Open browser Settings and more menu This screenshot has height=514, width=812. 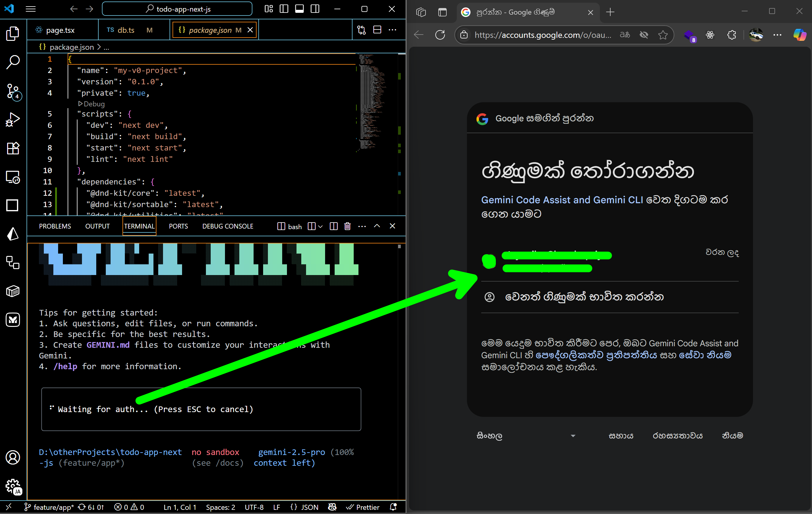pos(777,35)
